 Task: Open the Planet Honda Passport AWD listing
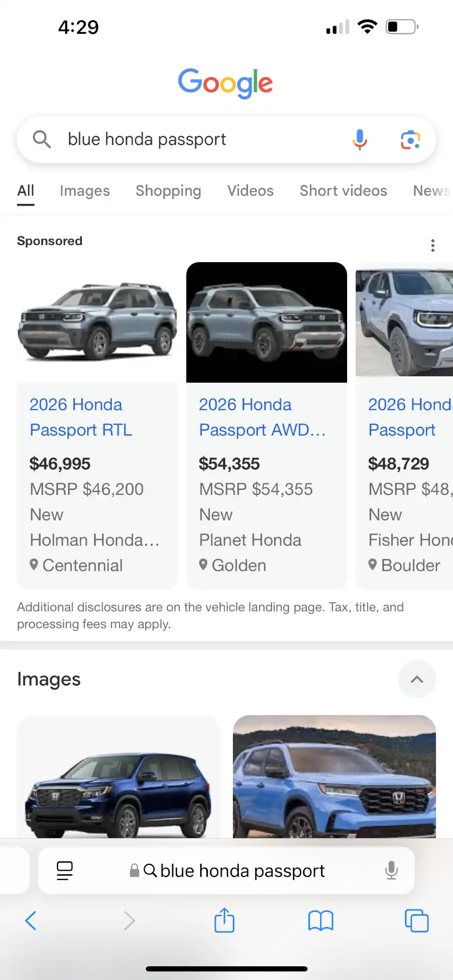(263, 417)
